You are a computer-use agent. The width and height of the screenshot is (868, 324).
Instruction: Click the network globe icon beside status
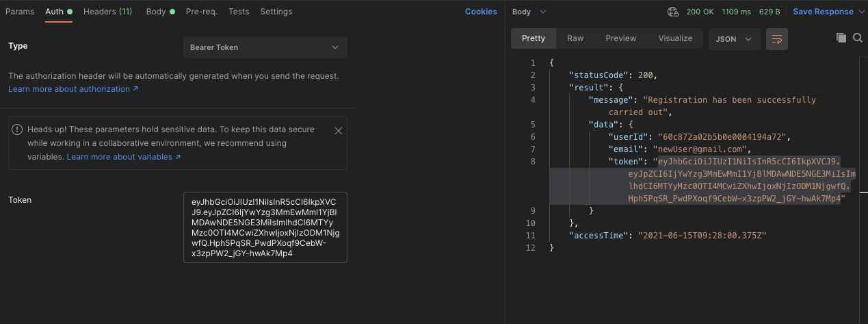(x=673, y=12)
